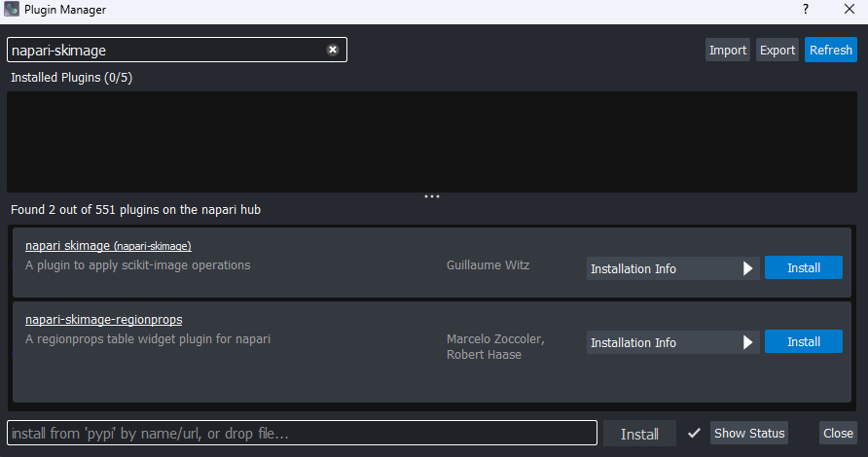Image resolution: width=868 pixels, height=457 pixels.
Task: Click authors Marcelo Zoccoler, Robert Haase
Action: click(x=495, y=347)
